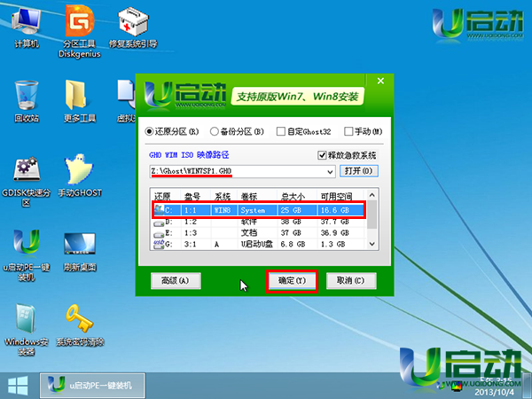Click the 盘号 column header
The image size is (532, 399).
[196, 197]
